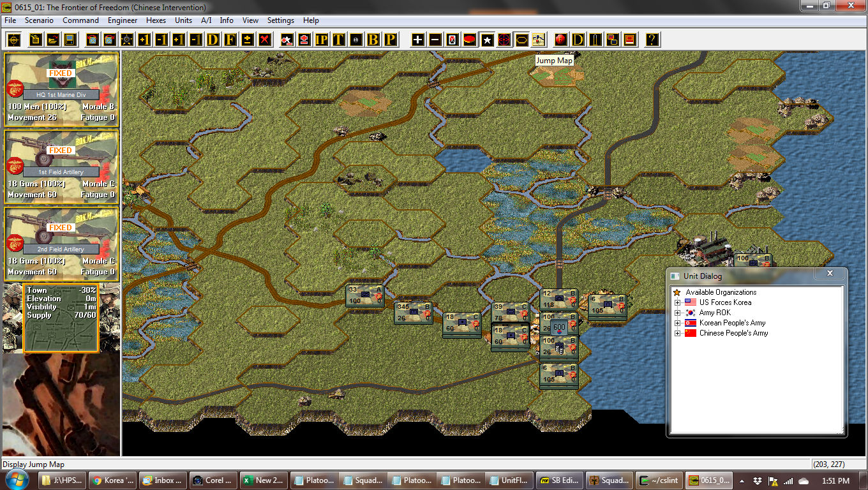The height and width of the screenshot is (490, 868).
Task: Click the red X toolbar icon
Action: [x=265, y=40]
